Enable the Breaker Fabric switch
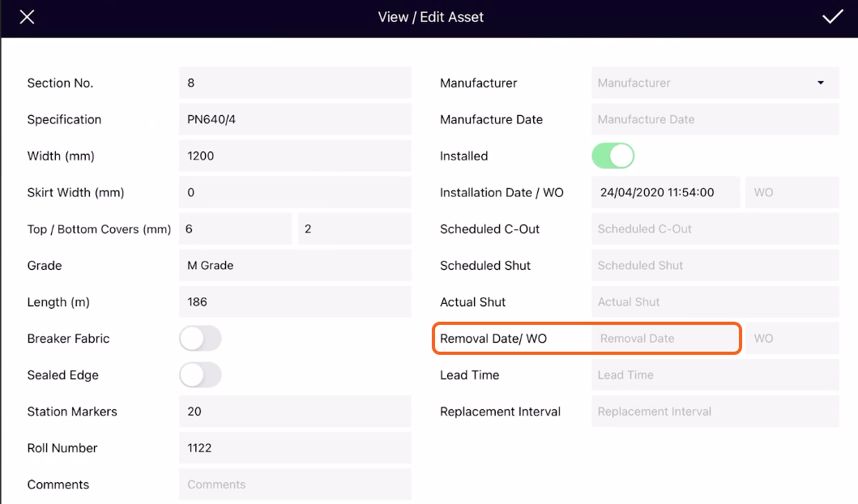This screenshot has width=858, height=504. 200,338
